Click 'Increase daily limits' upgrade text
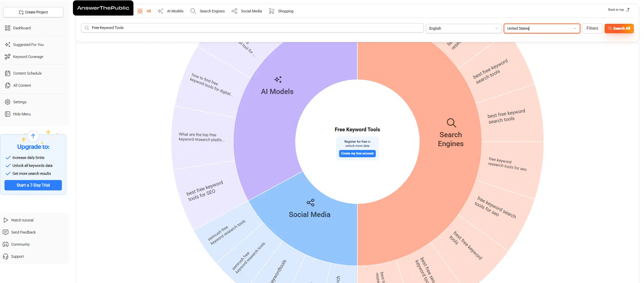 click(x=28, y=158)
